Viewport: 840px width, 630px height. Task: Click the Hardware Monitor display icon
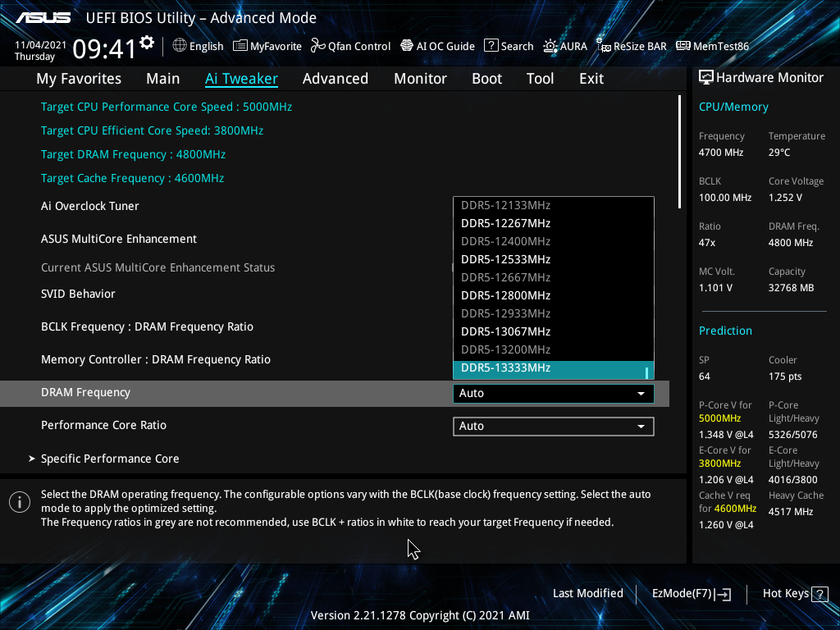pyautogui.click(x=706, y=78)
